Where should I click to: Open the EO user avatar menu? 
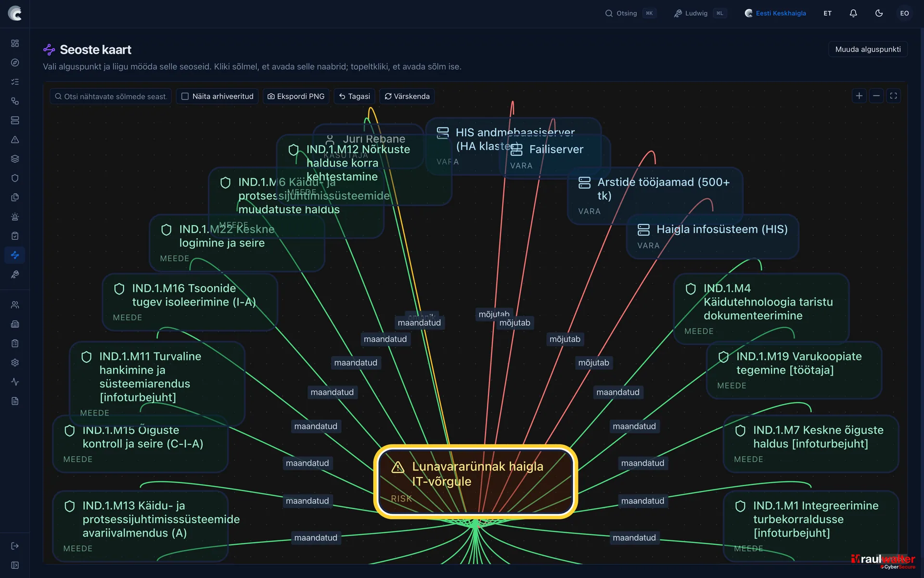coord(904,13)
